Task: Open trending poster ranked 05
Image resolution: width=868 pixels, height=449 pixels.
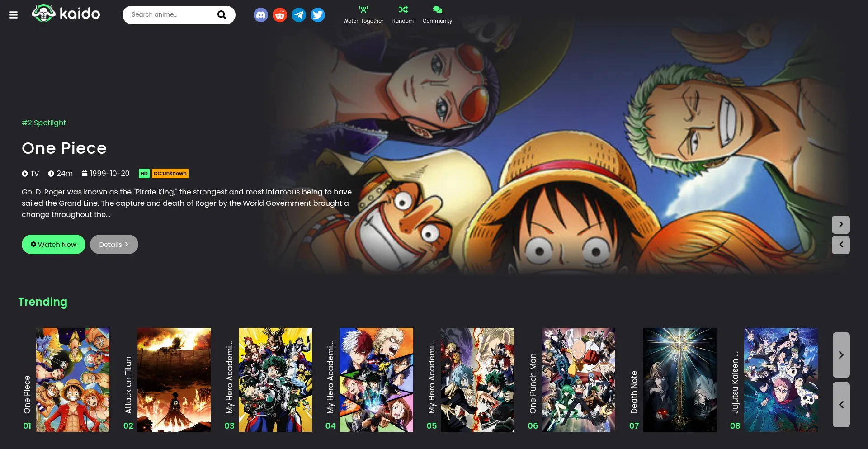Action: (x=477, y=380)
